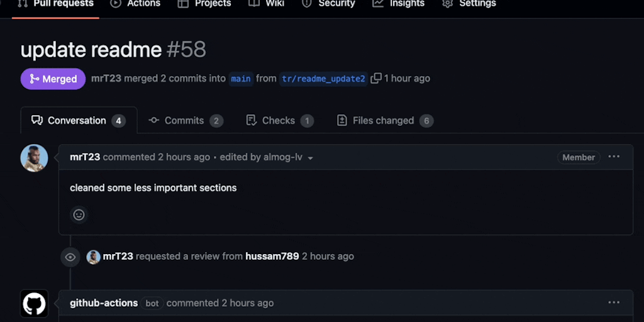Image resolution: width=644 pixels, height=322 pixels.
Task: Click the purple Merged status badge
Action: point(53,79)
